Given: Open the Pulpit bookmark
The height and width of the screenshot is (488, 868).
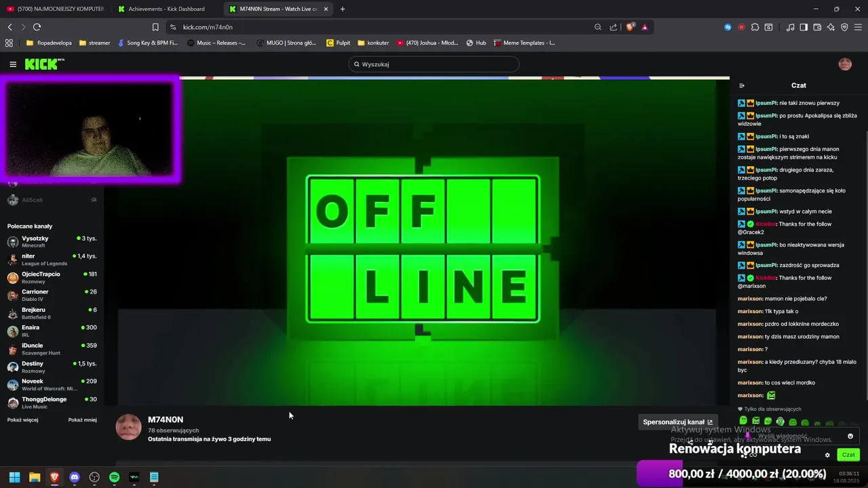Looking at the screenshot, I should pos(338,43).
